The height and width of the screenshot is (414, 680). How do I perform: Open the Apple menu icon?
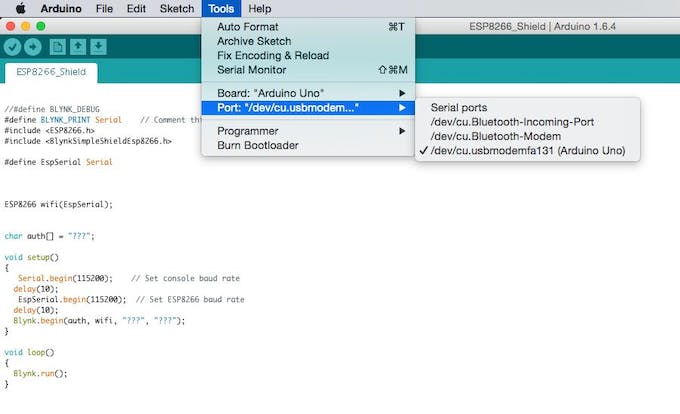pos(20,9)
